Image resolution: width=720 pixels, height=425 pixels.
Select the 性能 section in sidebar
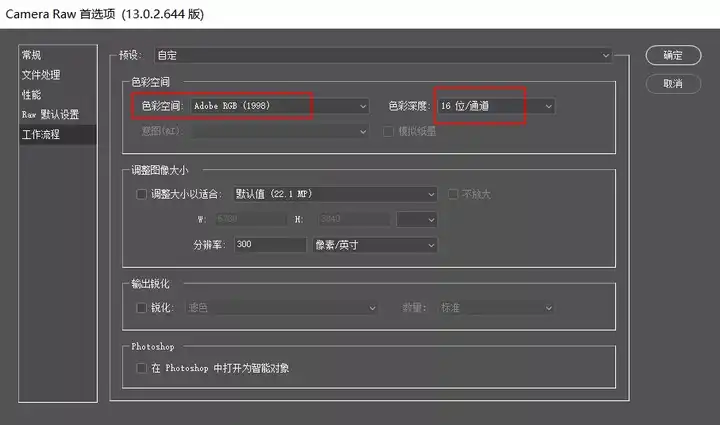[x=57, y=95]
